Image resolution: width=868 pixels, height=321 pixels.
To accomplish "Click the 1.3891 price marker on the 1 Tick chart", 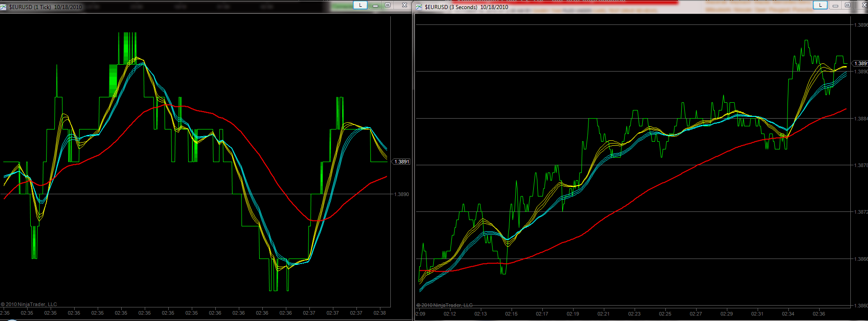I will point(401,162).
